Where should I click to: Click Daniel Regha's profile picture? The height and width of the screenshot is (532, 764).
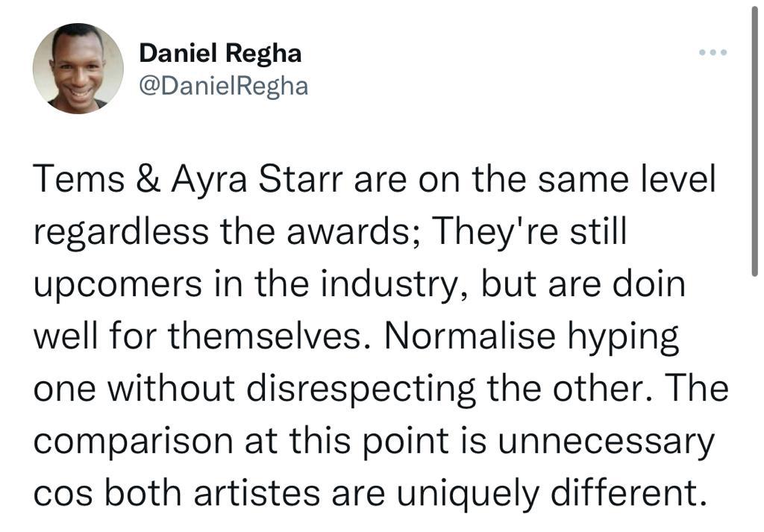point(78,69)
